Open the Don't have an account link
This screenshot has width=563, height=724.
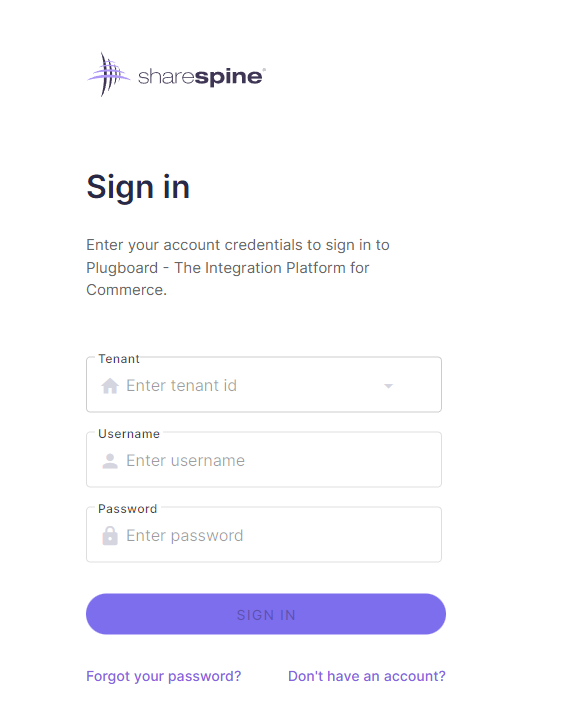(367, 676)
